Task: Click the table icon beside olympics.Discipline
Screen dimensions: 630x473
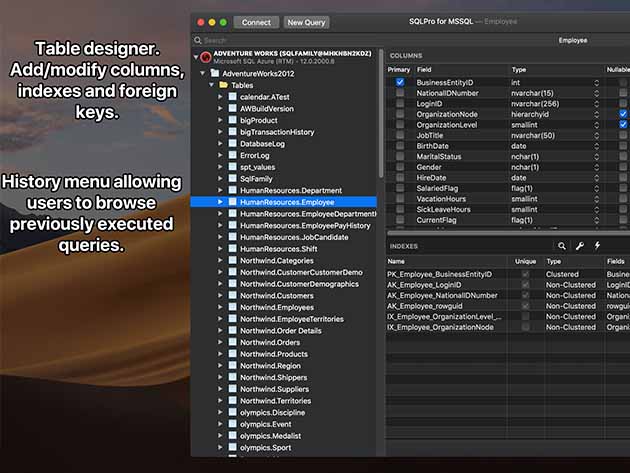Action: 232,412
